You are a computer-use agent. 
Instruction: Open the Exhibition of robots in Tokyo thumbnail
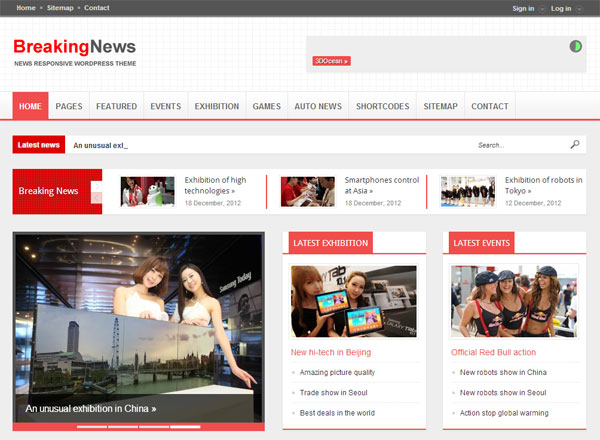467,191
